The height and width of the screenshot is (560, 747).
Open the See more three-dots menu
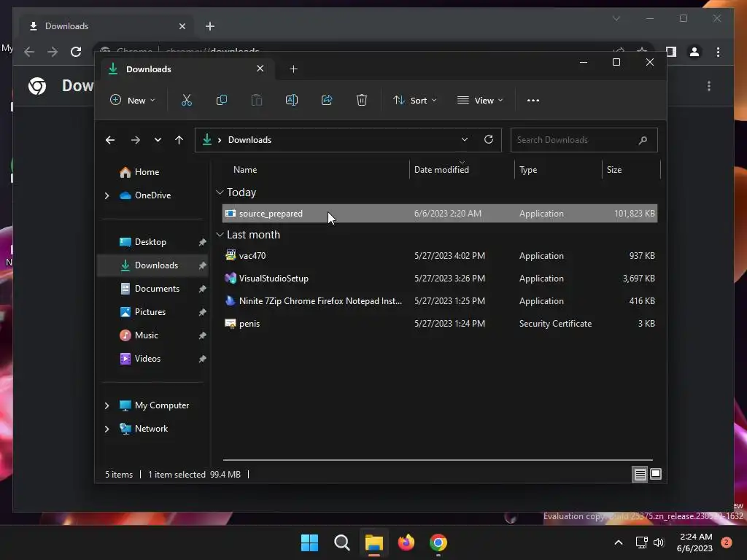pos(533,101)
